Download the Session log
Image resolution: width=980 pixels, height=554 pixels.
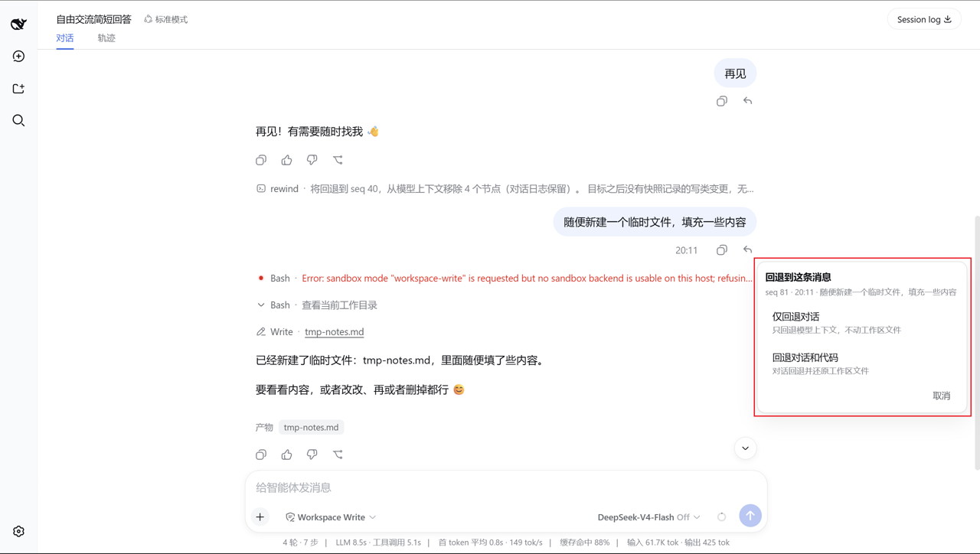point(924,19)
